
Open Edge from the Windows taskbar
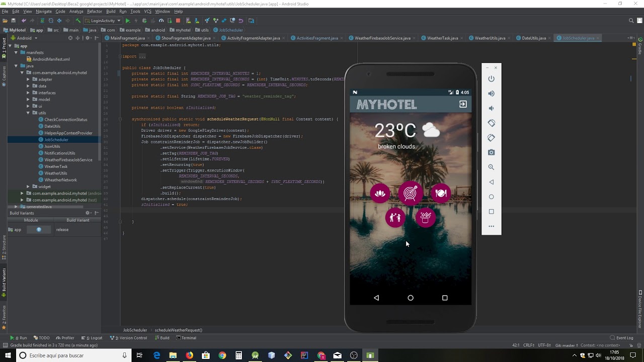click(x=157, y=355)
